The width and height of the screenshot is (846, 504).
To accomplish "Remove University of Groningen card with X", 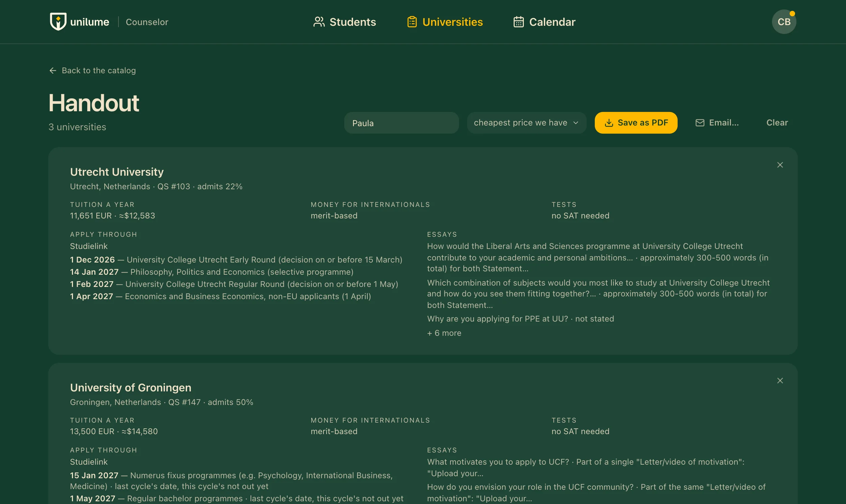I will click(780, 381).
